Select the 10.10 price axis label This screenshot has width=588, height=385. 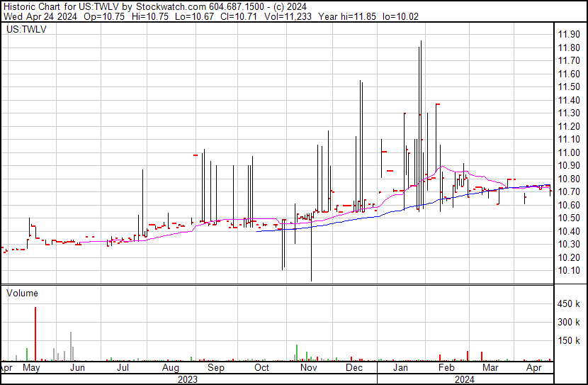[569, 271]
